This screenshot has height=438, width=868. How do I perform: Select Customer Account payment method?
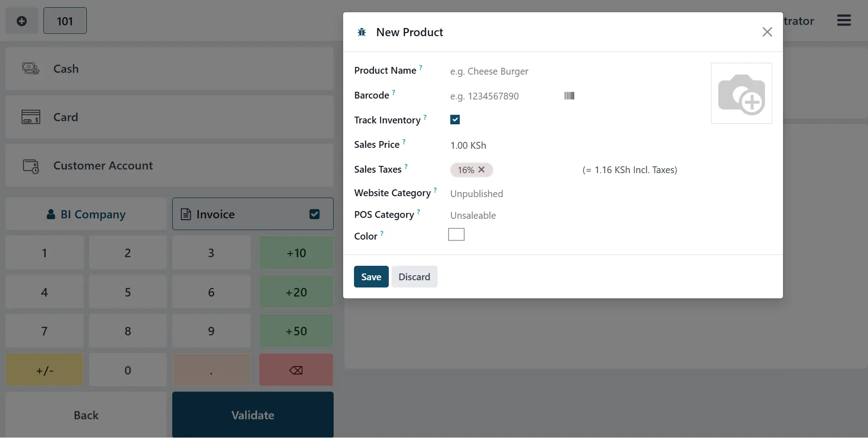[x=169, y=165]
